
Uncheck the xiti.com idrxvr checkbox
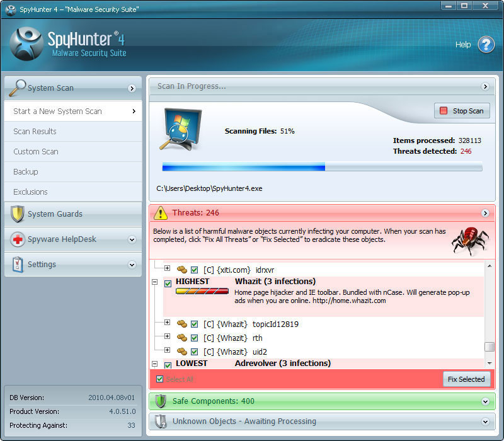(x=194, y=270)
